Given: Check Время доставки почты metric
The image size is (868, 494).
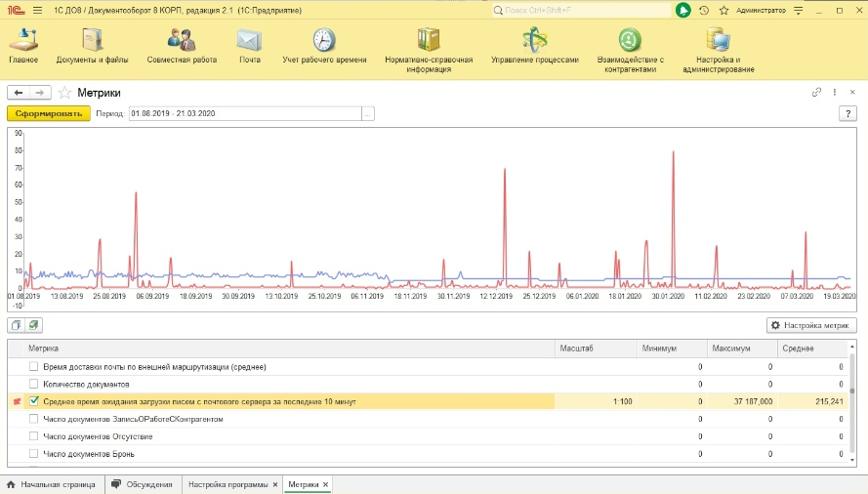Looking at the screenshot, I should click(34, 367).
